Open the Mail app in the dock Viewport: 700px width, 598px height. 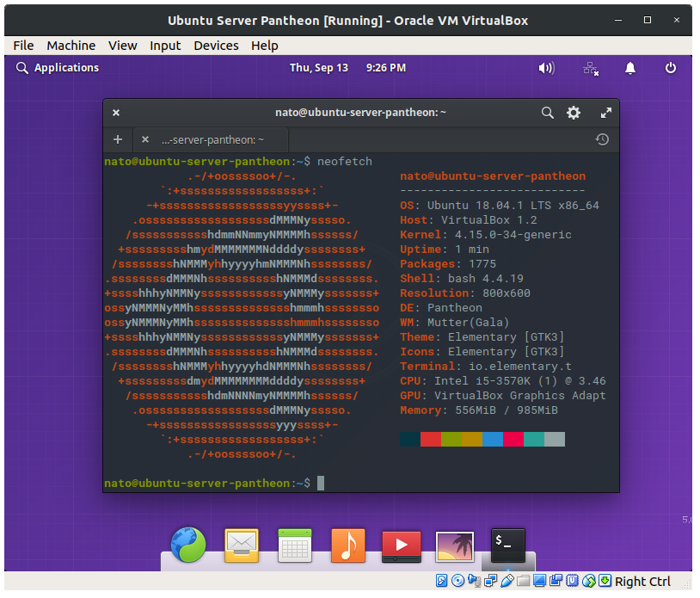[242, 545]
